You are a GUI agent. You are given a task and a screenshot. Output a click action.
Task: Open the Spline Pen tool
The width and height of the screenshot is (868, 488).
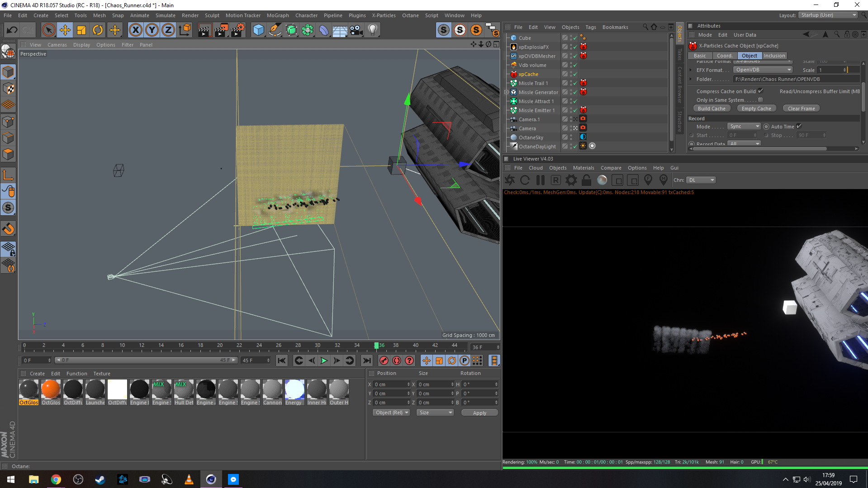tap(275, 30)
